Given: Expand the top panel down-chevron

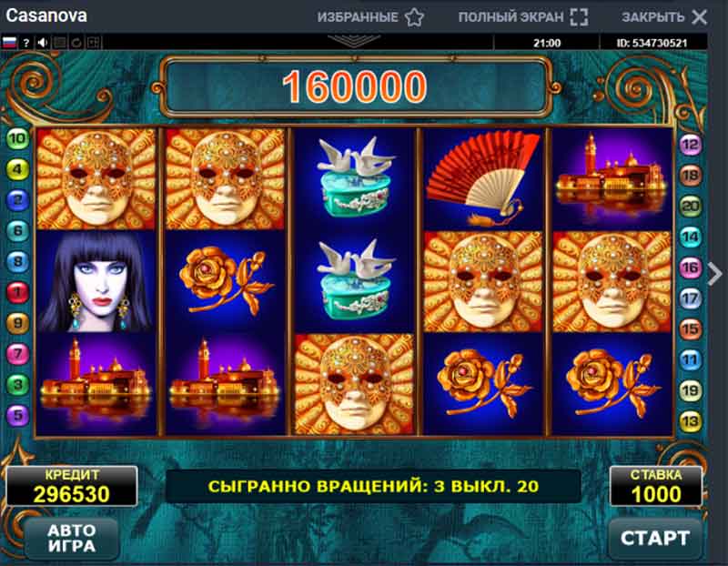Looking at the screenshot, I should [354, 41].
